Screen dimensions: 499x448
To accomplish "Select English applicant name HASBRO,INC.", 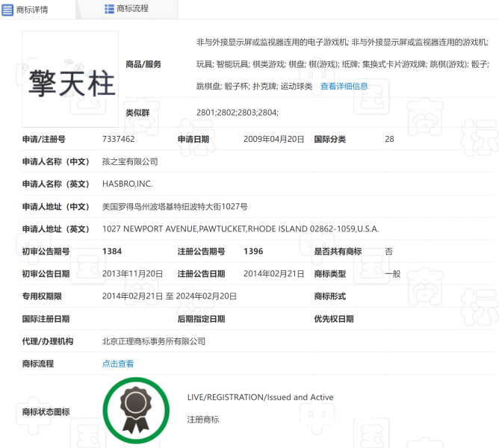I will pyautogui.click(x=127, y=184).
